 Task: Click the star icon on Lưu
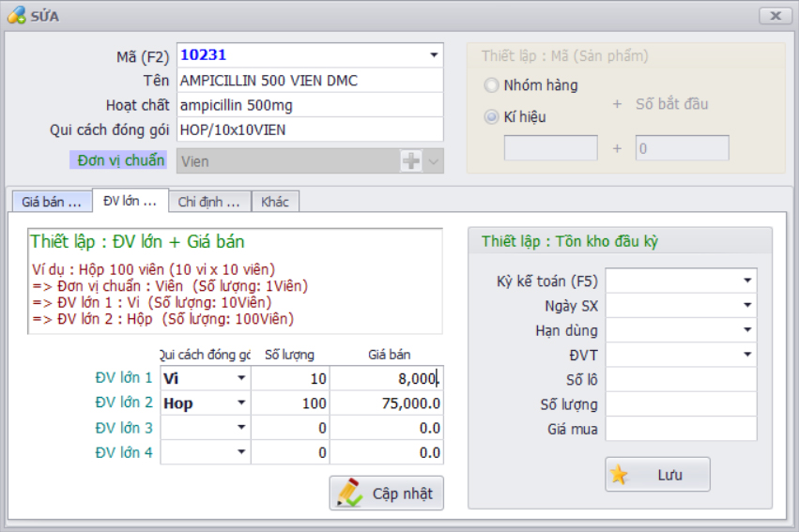click(x=619, y=475)
